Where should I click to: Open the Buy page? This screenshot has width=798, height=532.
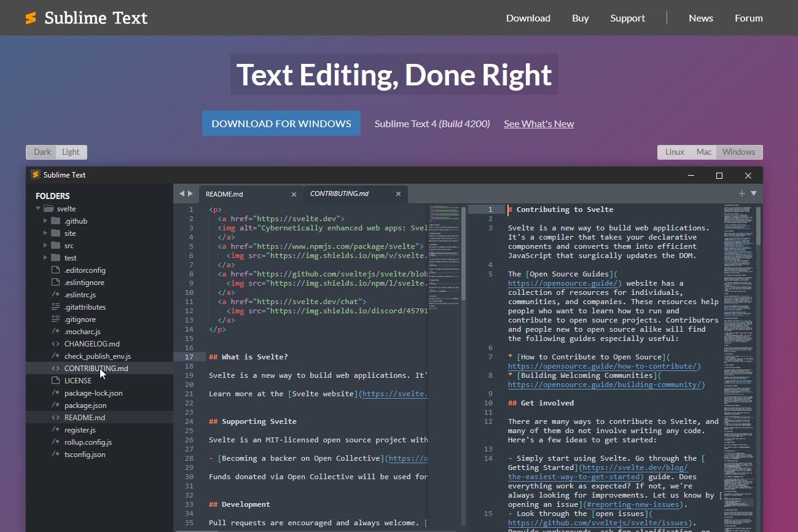pyautogui.click(x=581, y=18)
